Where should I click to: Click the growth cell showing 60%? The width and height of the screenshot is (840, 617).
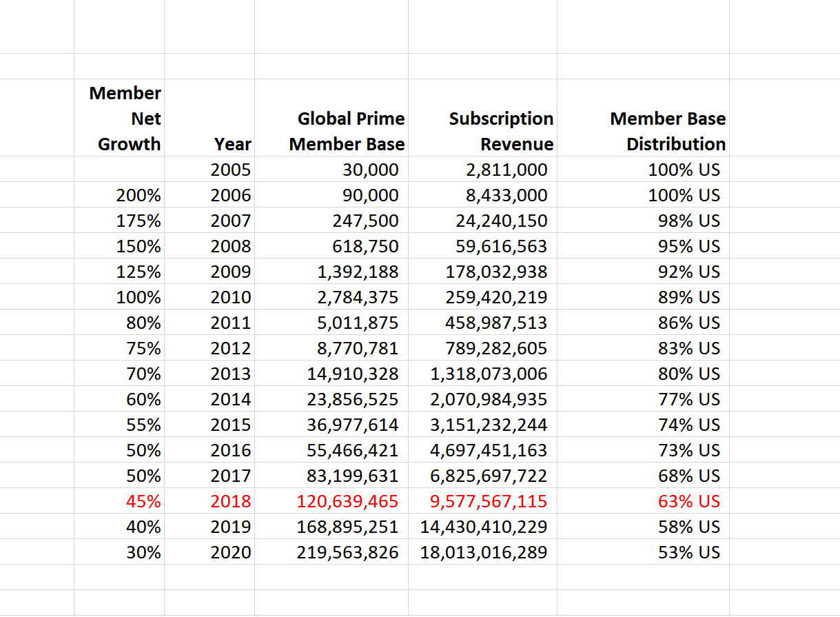tap(119, 399)
